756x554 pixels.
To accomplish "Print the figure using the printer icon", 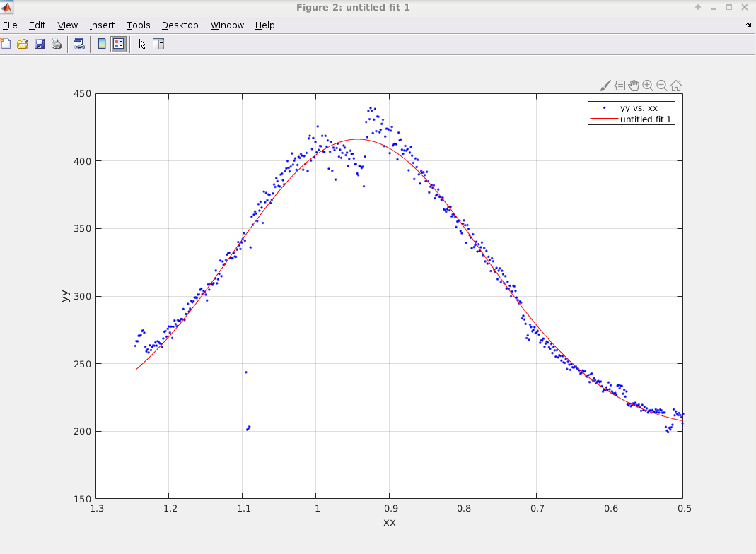I will tap(57, 44).
